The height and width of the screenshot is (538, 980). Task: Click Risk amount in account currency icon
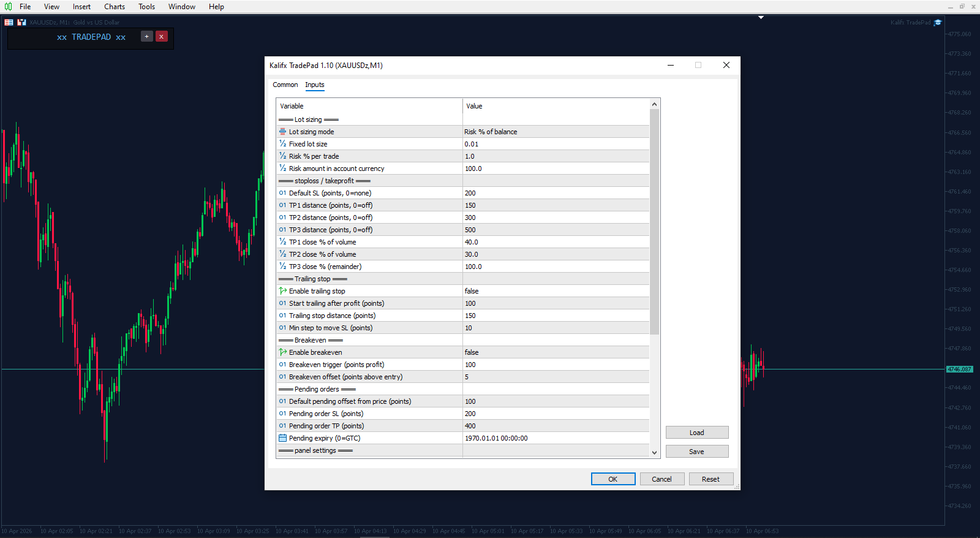tap(282, 169)
